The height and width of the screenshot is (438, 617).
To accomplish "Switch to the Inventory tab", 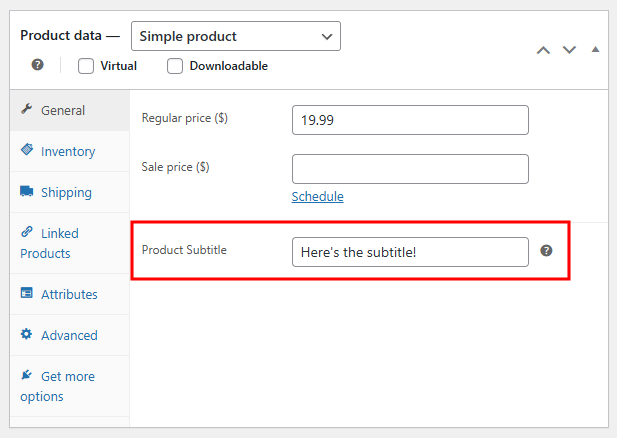I will [68, 151].
